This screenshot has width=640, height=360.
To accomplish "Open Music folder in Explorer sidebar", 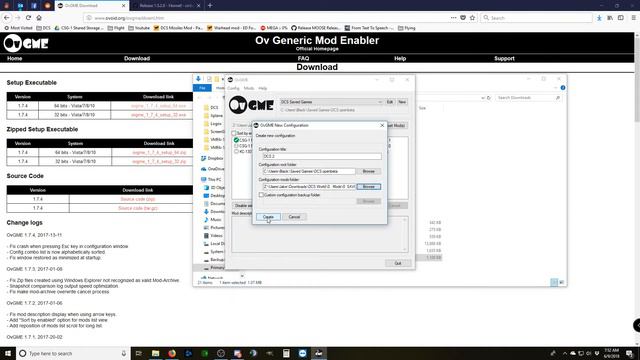I will click(212, 220).
